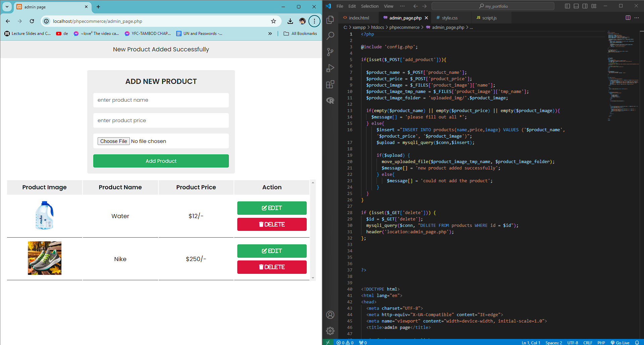Click the VS Code go back arrow
The image size is (644, 345).
click(x=415, y=6)
